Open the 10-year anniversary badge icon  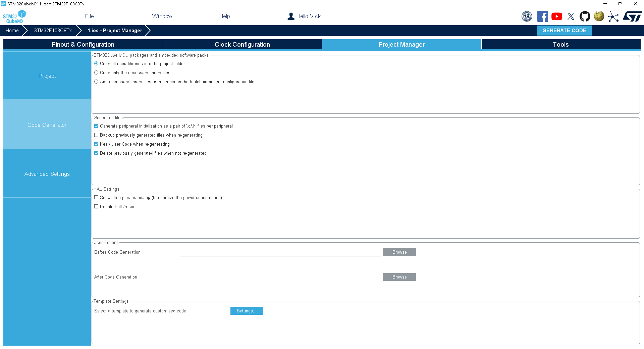527,16
